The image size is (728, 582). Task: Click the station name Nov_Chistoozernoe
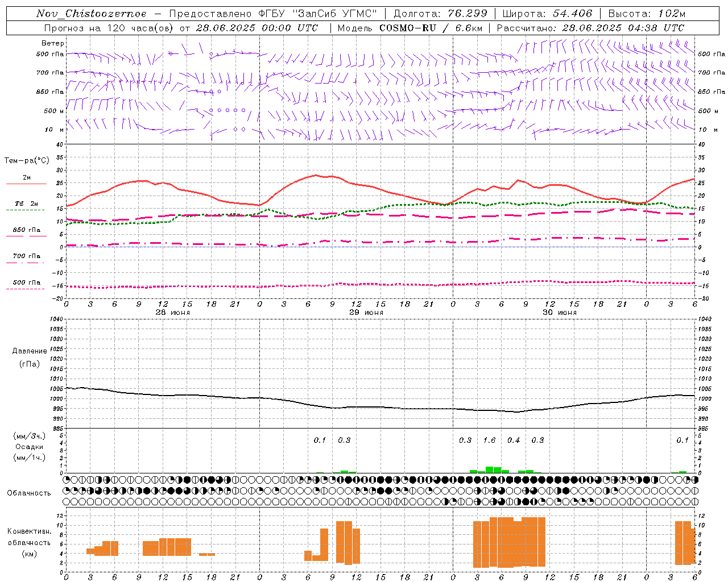tap(91, 14)
